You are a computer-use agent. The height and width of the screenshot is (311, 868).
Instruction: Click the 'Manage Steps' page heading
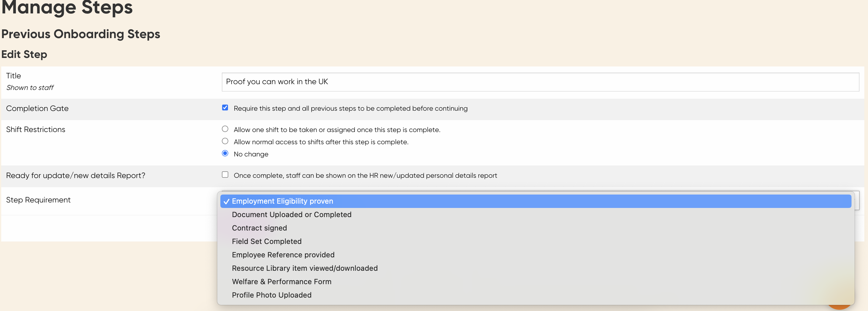point(67,7)
